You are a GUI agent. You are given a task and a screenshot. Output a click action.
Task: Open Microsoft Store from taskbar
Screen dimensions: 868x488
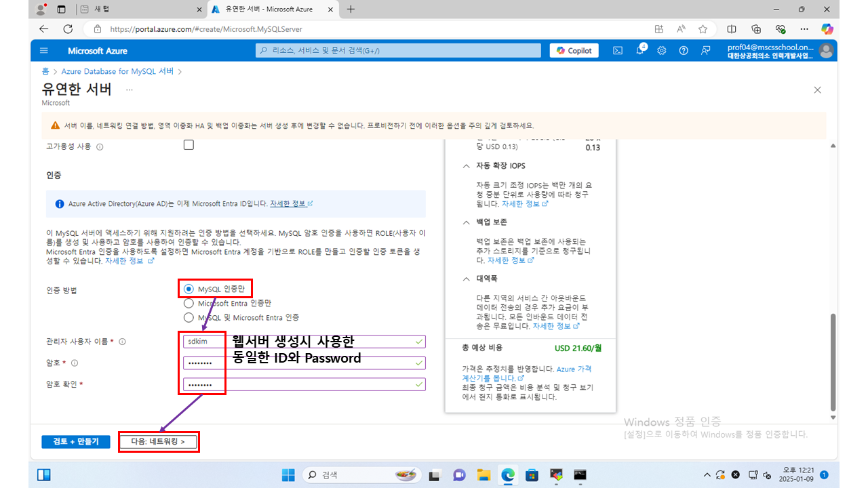[532, 475]
